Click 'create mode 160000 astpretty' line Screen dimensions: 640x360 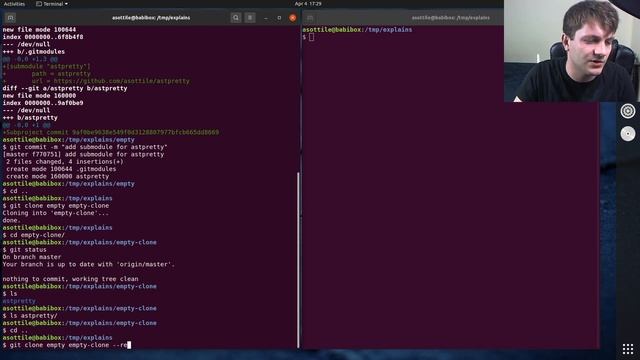point(58,176)
